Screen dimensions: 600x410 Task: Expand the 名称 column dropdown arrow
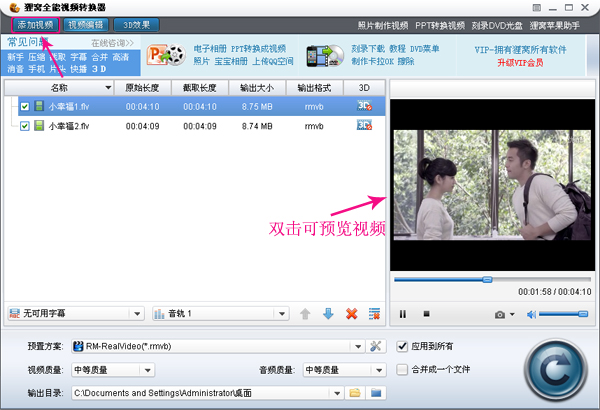pyautogui.click(x=108, y=88)
